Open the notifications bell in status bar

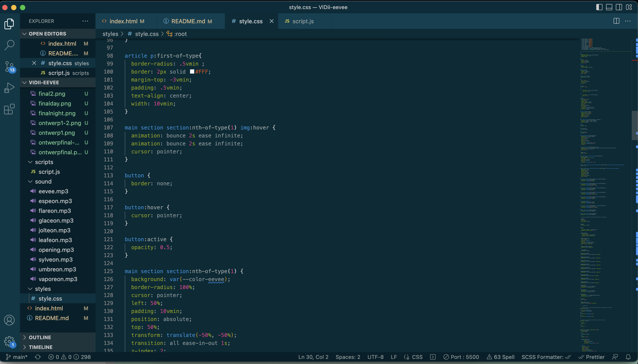628,357
